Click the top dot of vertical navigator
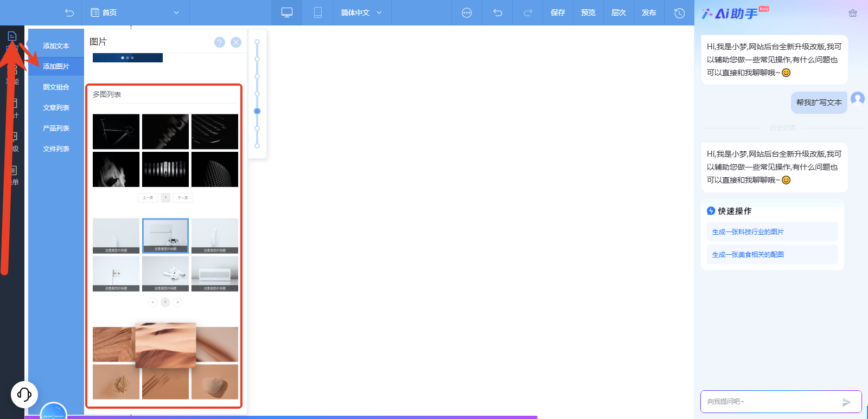The height and width of the screenshot is (419, 868). click(x=257, y=42)
